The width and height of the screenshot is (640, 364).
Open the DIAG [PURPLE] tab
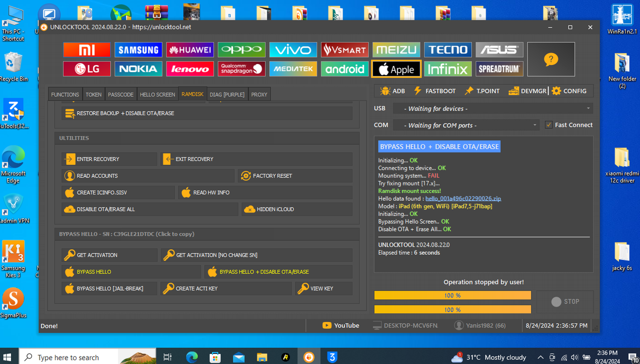(x=227, y=94)
